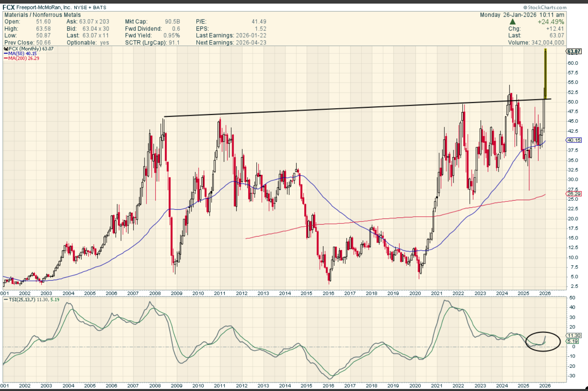Viewport: 588px width, 391px height.
Task: Click the blue MA(50) legend line marker
Action: pos(6,54)
